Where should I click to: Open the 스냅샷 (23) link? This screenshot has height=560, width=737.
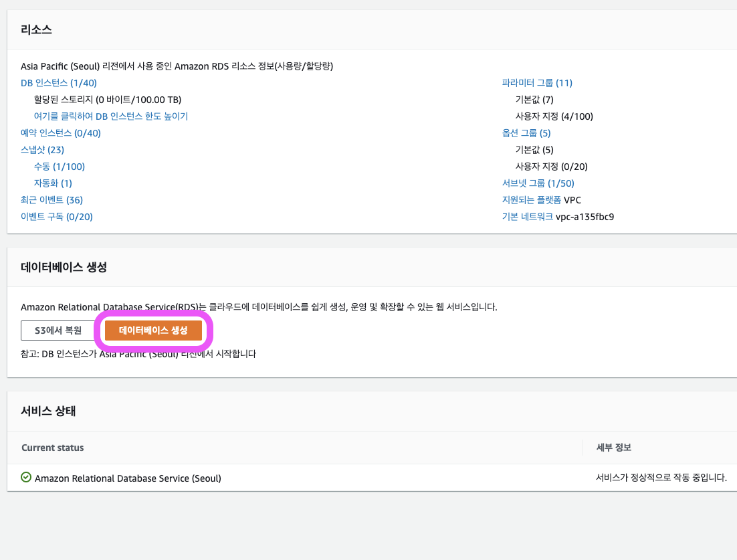pos(42,150)
